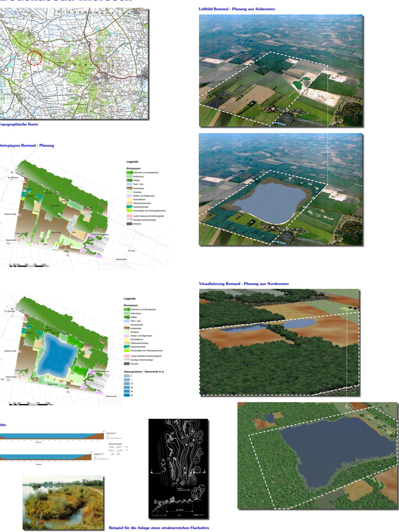
Task: Click the 'Beispiel für die Anlage' shoreline caption
Action: pyautogui.click(x=159, y=528)
